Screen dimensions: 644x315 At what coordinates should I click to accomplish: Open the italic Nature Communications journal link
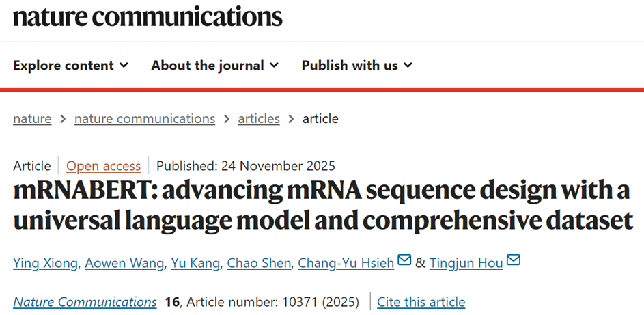tap(85, 302)
